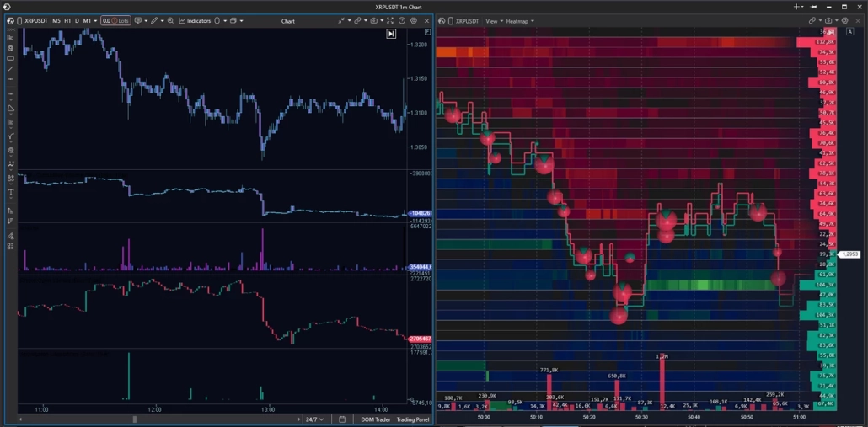Click the 0.0 Lots order size field

(115, 20)
